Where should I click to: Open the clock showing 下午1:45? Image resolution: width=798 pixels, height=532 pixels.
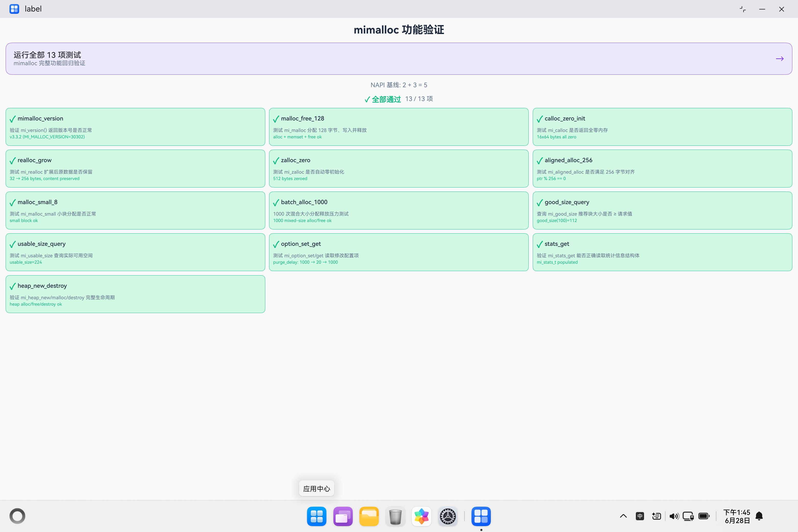(x=737, y=516)
